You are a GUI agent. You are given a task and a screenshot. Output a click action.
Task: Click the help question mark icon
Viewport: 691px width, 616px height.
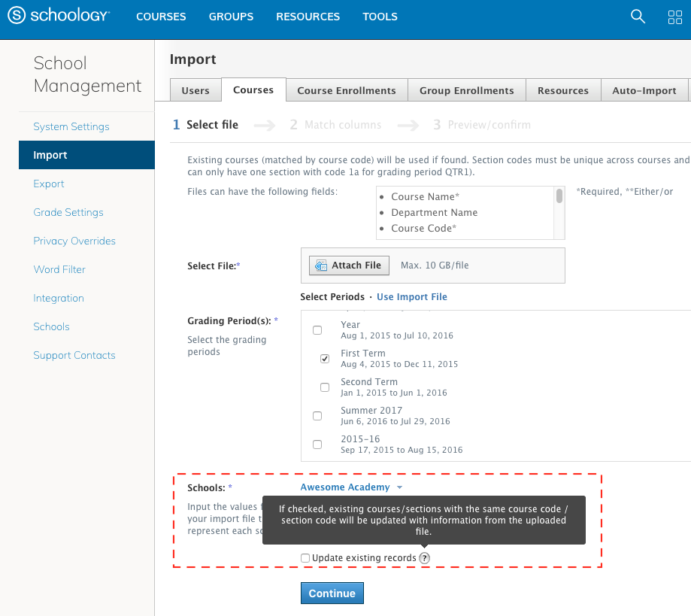(x=425, y=558)
